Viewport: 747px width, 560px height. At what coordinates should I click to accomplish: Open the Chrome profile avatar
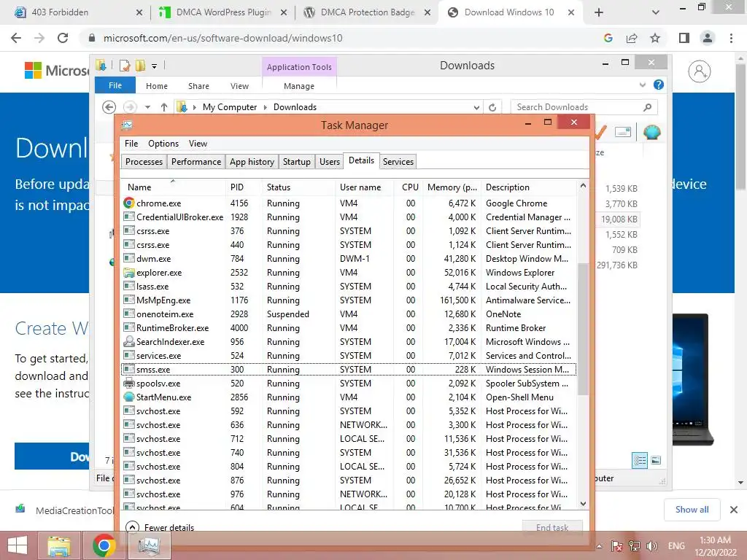pyautogui.click(x=708, y=38)
